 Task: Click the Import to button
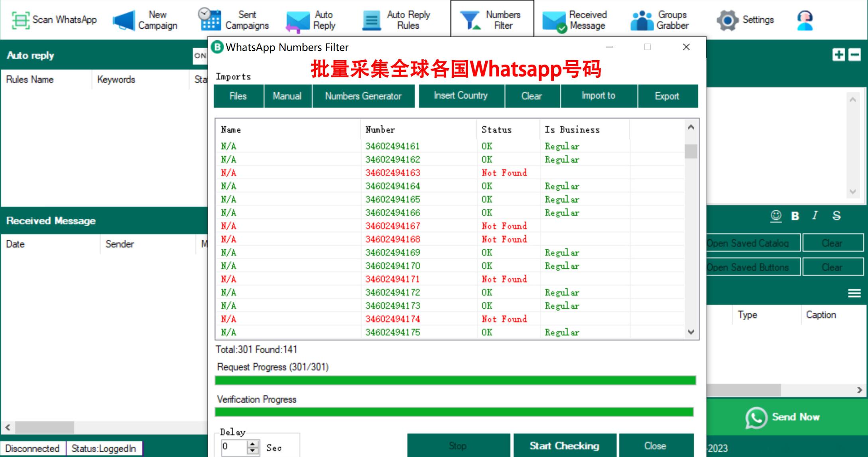(598, 96)
